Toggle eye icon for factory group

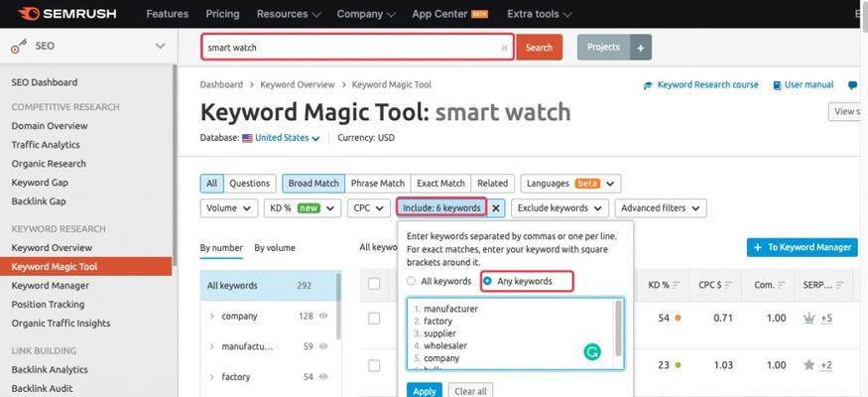[323, 377]
